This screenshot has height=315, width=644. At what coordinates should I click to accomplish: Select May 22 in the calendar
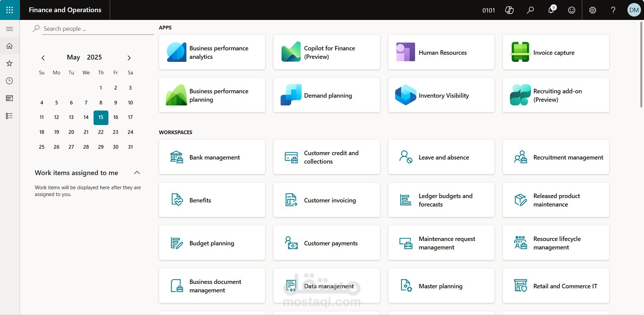click(x=101, y=132)
